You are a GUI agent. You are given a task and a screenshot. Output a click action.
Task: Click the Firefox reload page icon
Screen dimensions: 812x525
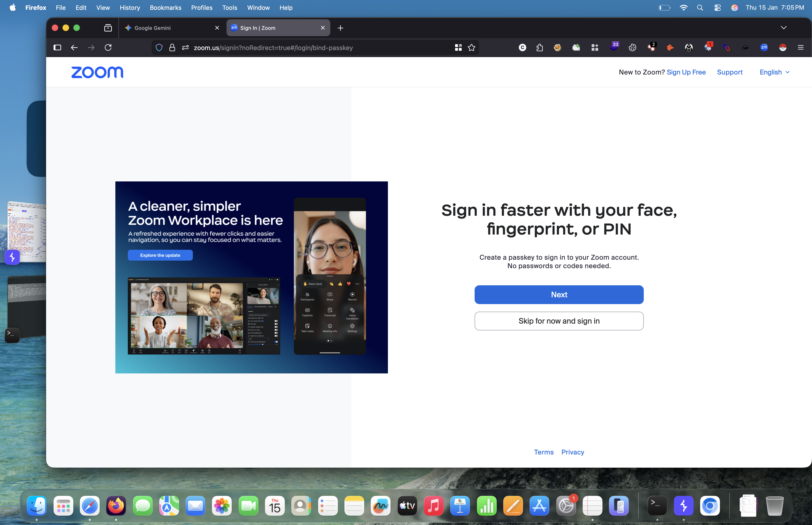coord(108,47)
